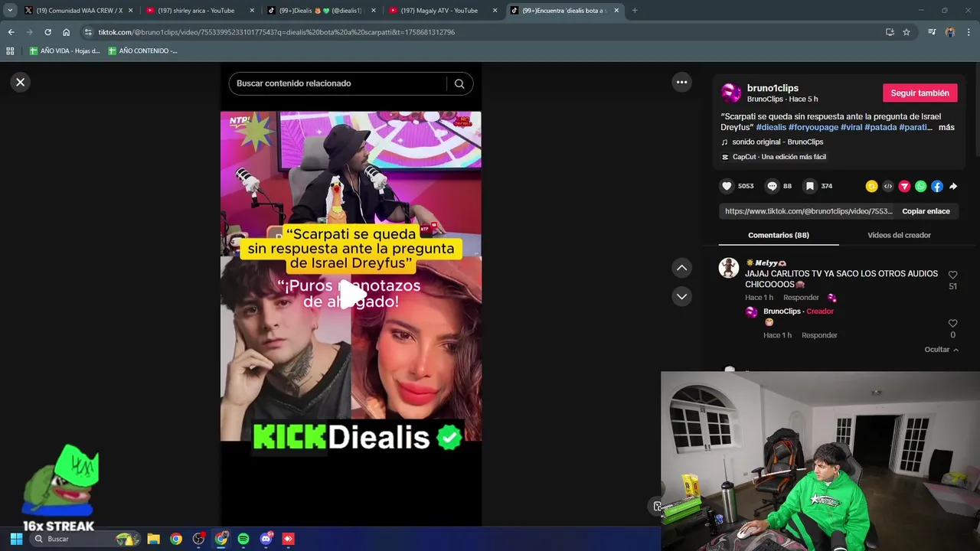Screen dimensions: 980x551
Task: Close the TikTok video viewer
Action: point(21,82)
